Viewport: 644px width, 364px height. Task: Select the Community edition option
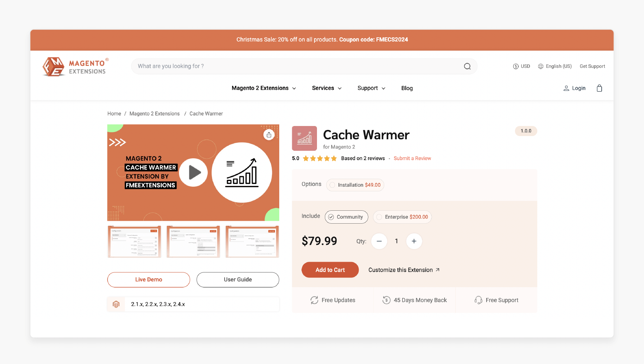(x=346, y=217)
